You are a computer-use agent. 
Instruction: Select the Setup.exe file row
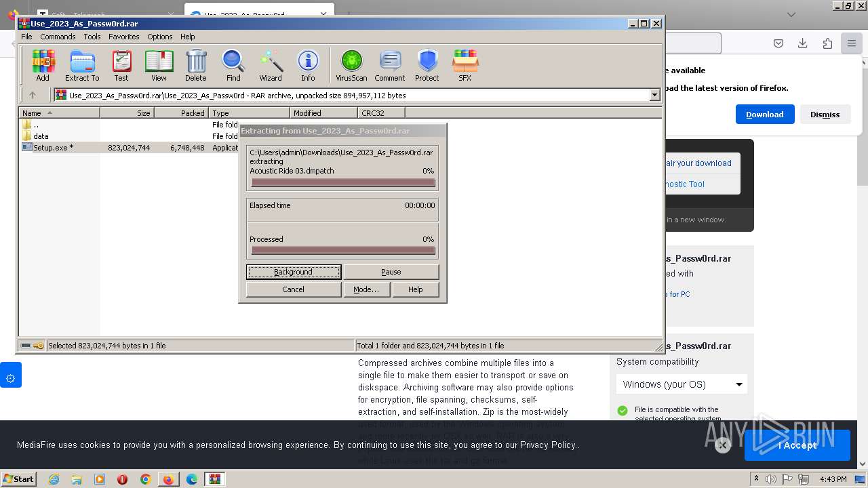coord(129,148)
